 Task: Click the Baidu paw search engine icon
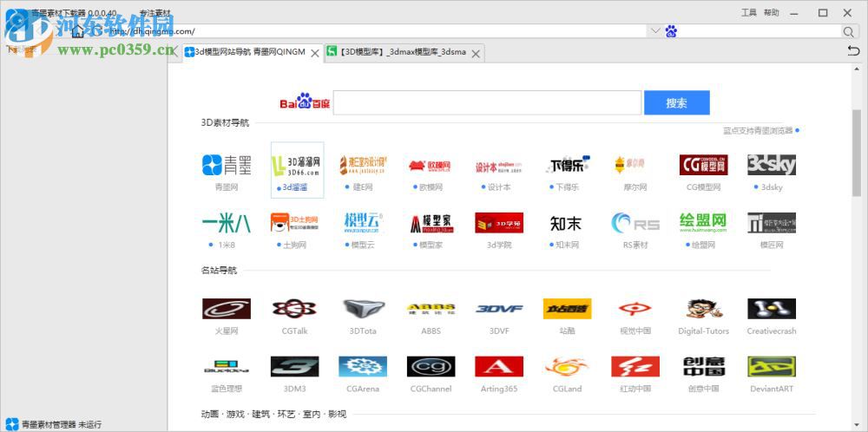click(671, 31)
